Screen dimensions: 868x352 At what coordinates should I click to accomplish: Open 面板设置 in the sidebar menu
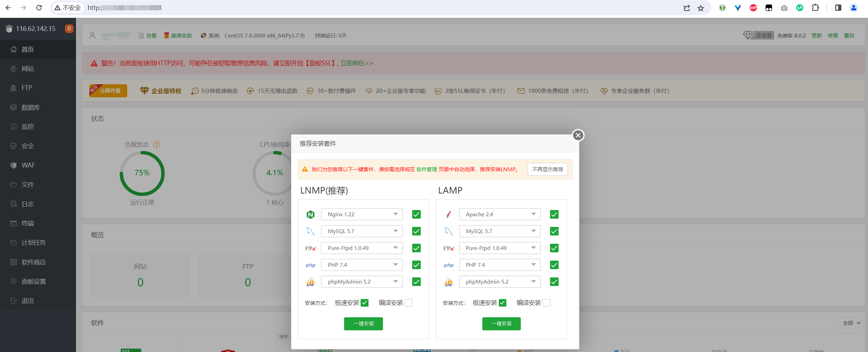click(x=38, y=282)
